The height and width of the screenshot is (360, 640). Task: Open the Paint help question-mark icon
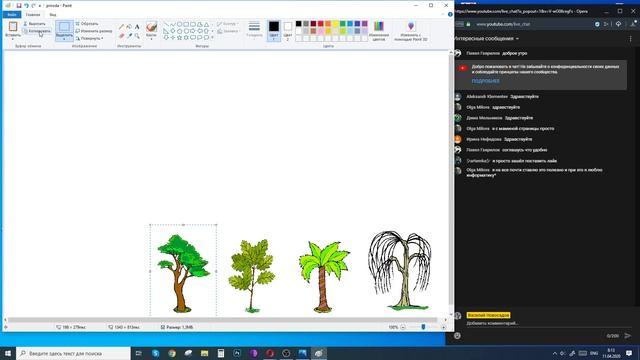tap(450, 14)
